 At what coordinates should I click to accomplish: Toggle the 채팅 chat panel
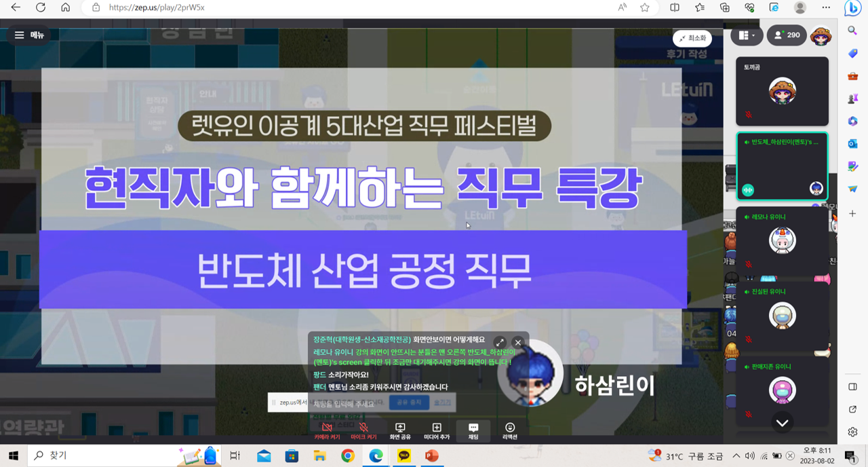(x=473, y=430)
